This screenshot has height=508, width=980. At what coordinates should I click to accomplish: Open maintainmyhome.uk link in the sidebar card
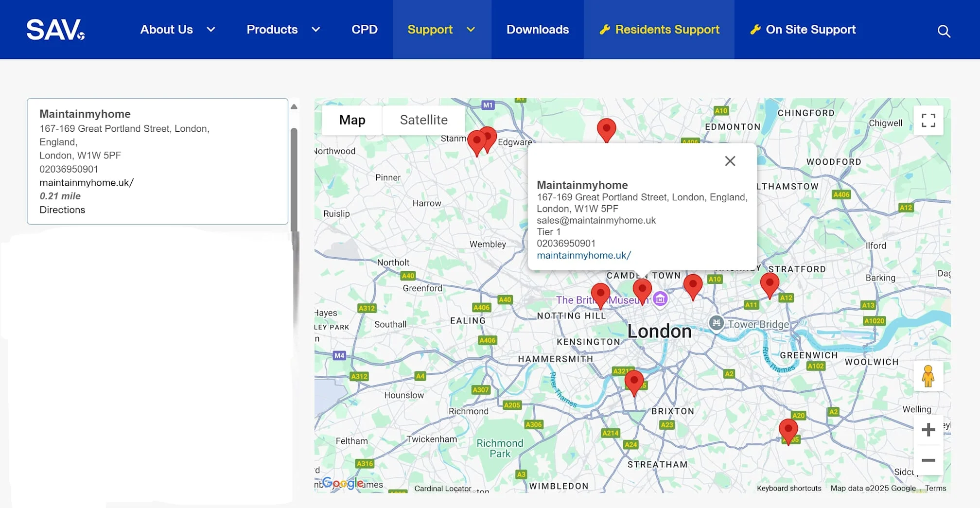click(87, 183)
